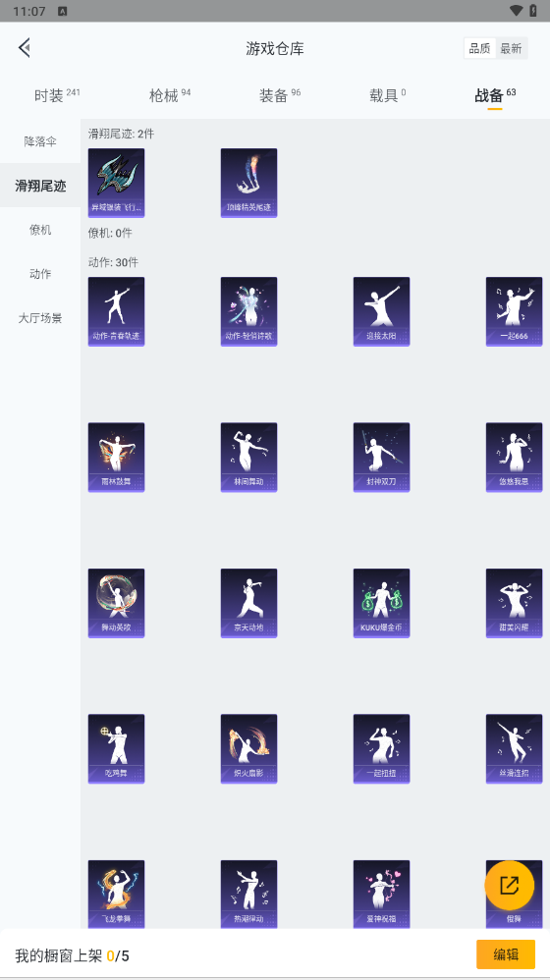Select 大厅场景 in the sidebar
The image size is (550, 980).
click(40, 318)
